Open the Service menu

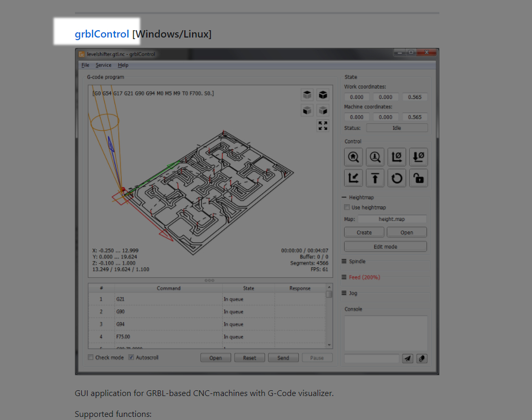[x=104, y=65]
